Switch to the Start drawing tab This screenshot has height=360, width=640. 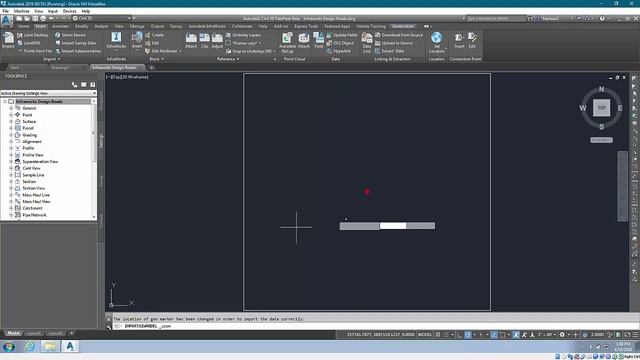[15, 68]
